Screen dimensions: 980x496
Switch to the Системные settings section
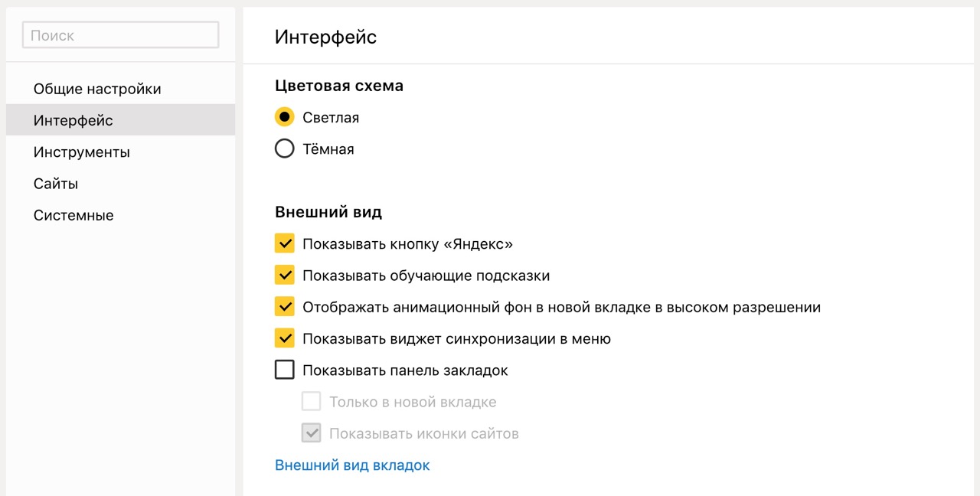tap(73, 215)
